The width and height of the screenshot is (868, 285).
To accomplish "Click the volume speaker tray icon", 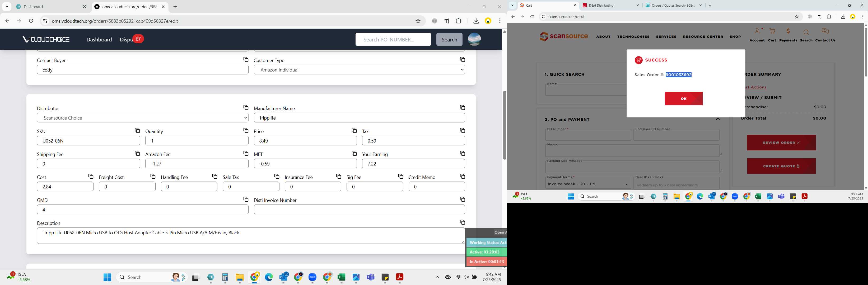I will pos(466,277).
